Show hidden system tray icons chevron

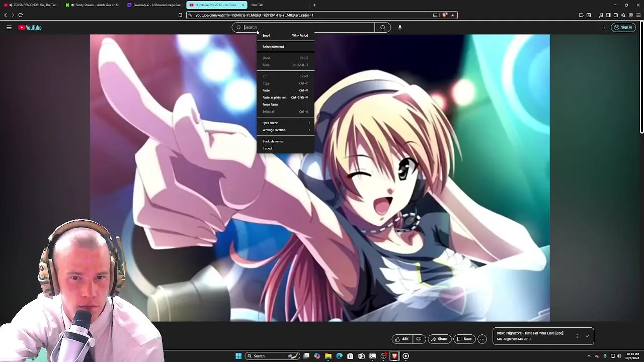coord(589,356)
